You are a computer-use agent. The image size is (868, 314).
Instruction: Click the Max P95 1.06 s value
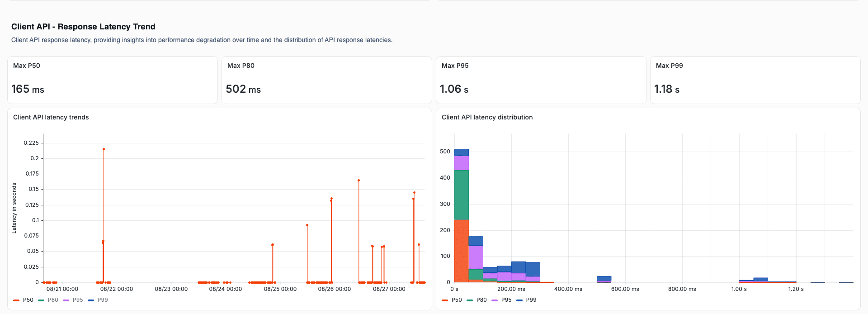pyautogui.click(x=454, y=89)
